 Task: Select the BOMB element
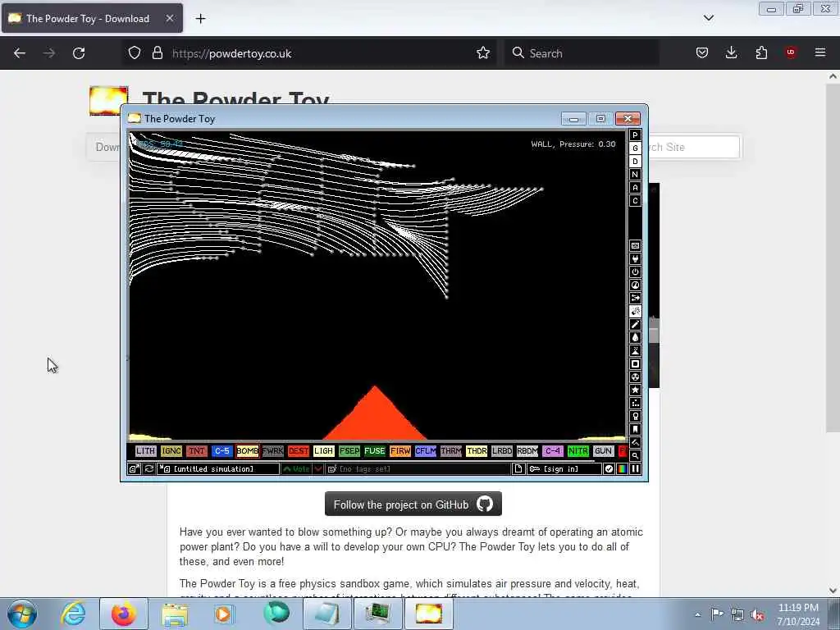point(248,451)
